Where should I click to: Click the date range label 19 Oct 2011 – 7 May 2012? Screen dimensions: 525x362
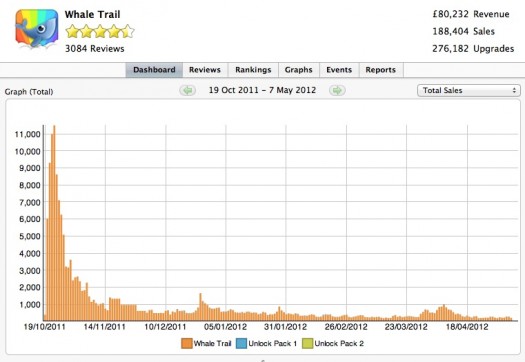click(262, 90)
